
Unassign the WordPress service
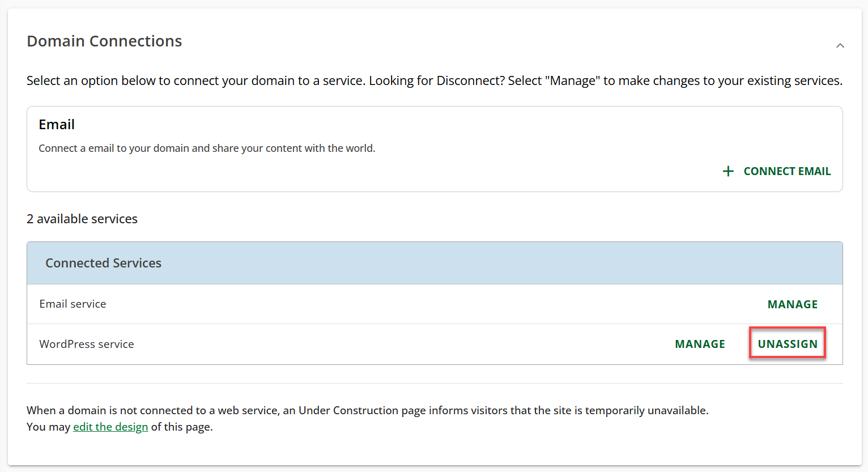tap(788, 344)
